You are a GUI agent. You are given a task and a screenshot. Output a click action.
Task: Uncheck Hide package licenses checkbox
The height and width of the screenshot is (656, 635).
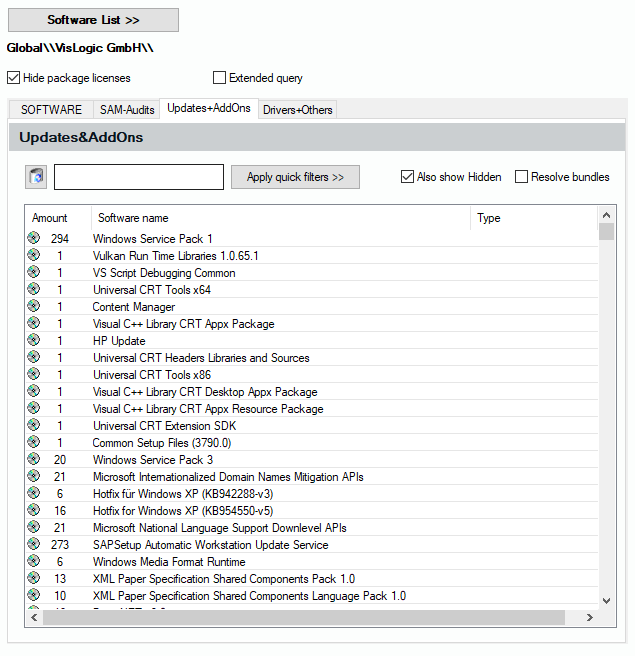(13, 78)
